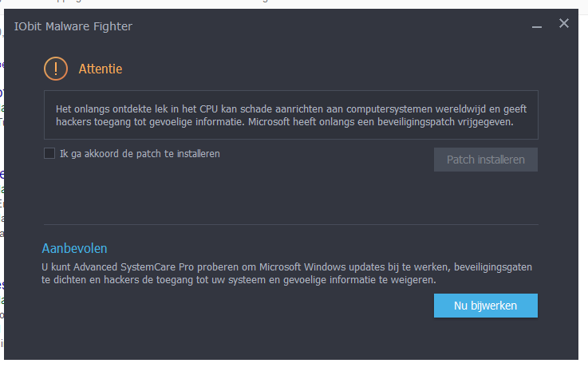
Task: Click the empty title bar area beside the title
Action: [x=330, y=26]
